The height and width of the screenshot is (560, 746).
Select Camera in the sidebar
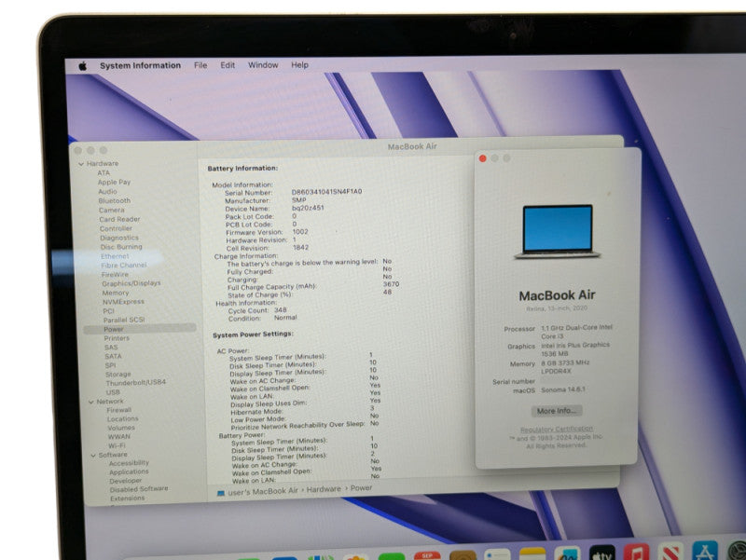112,211
